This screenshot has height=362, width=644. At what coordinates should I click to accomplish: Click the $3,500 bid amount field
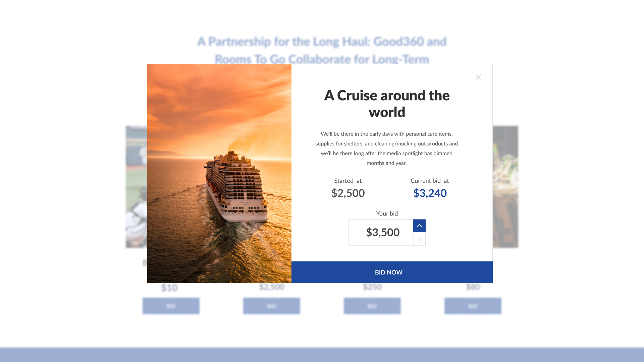click(381, 232)
